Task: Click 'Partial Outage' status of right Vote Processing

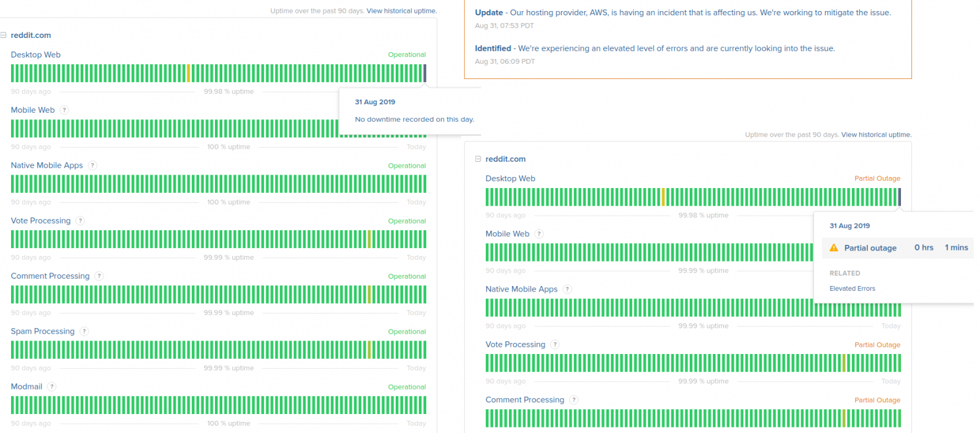Action: click(877, 345)
